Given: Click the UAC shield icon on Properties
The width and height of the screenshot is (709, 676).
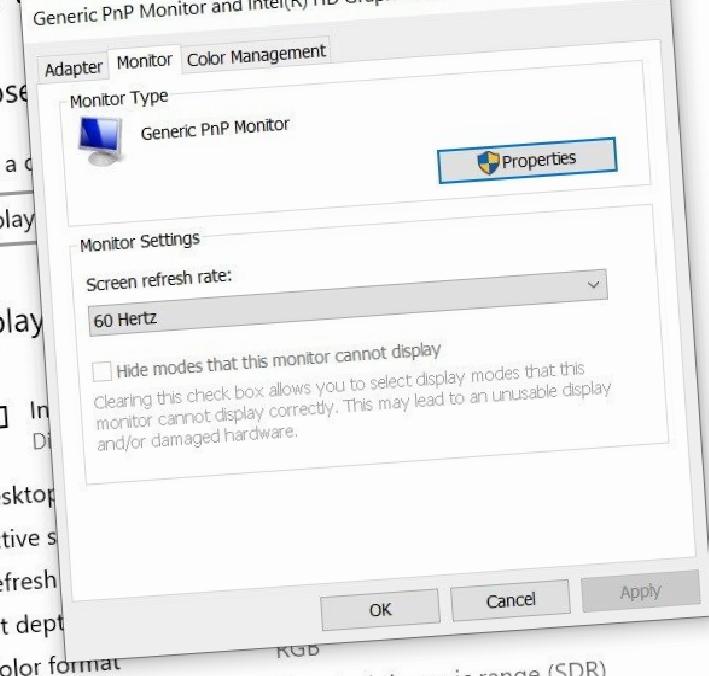Looking at the screenshot, I should (x=488, y=163).
